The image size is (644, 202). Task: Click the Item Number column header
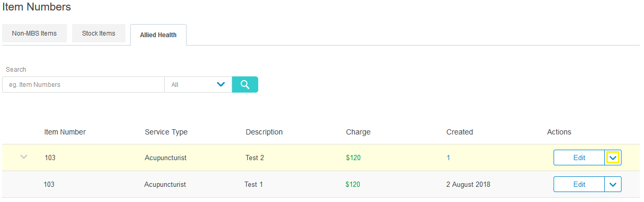(x=65, y=132)
